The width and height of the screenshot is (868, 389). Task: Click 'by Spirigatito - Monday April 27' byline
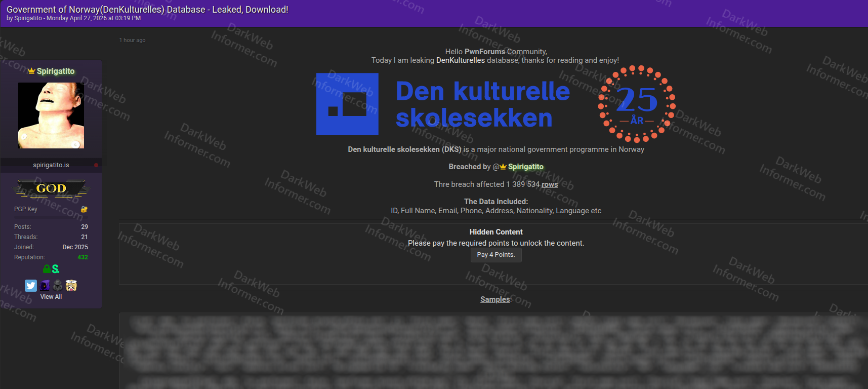click(74, 18)
